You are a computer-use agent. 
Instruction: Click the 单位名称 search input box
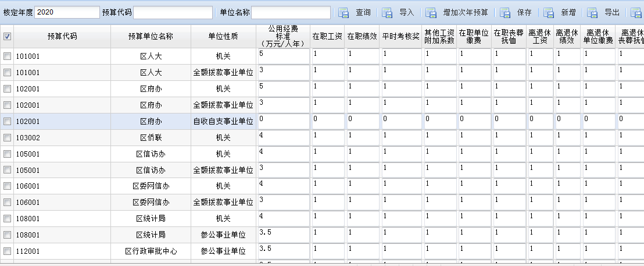coord(291,13)
